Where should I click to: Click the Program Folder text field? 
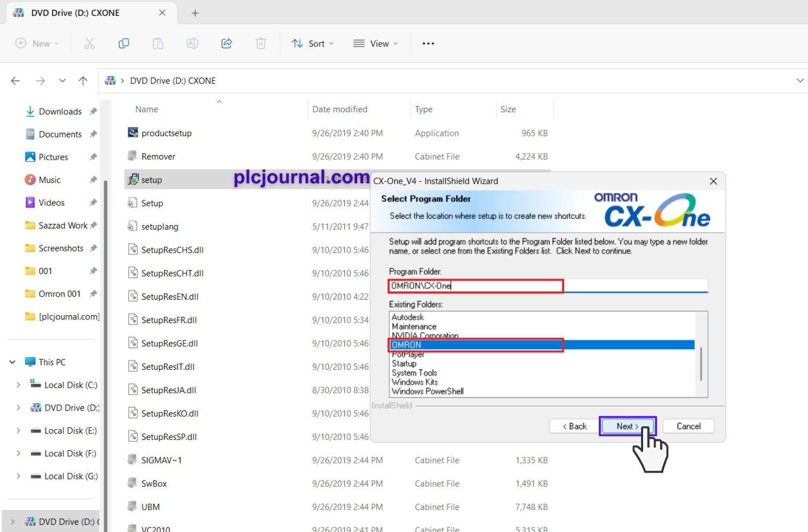(x=548, y=286)
